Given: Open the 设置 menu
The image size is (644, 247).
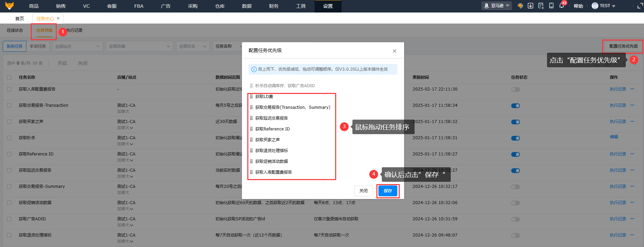Looking at the screenshot, I should pyautogui.click(x=328, y=6).
